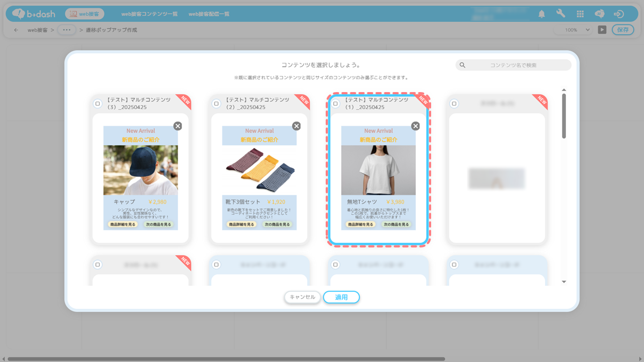The image size is (644, 362).
Task: Click the play preview icon beside 保存
Action: point(602,30)
